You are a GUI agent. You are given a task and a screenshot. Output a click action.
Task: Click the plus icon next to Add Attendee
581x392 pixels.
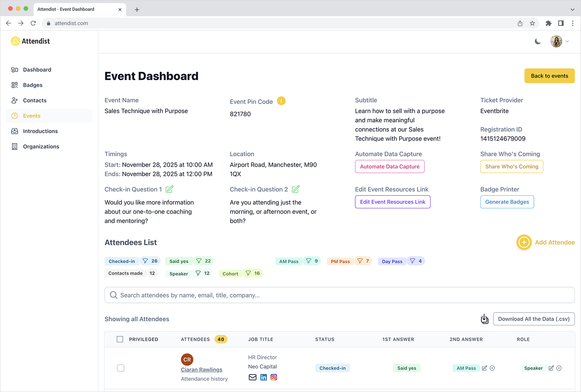click(524, 242)
